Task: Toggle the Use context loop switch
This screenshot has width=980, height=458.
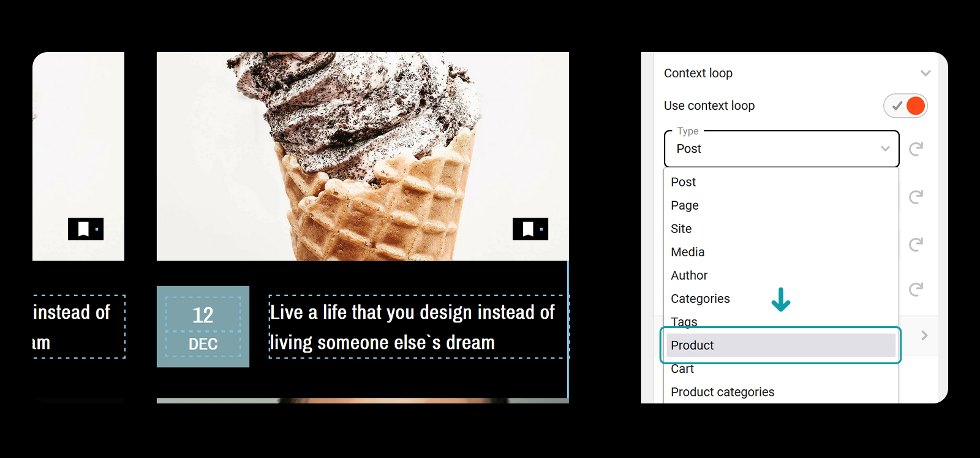Action: click(x=905, y=106)
